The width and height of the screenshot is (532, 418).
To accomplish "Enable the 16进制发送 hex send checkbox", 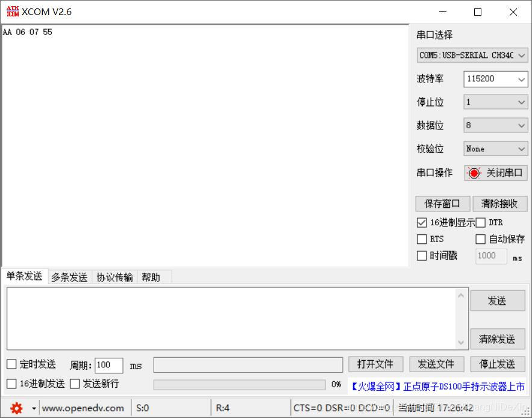I will click(11, 384).
